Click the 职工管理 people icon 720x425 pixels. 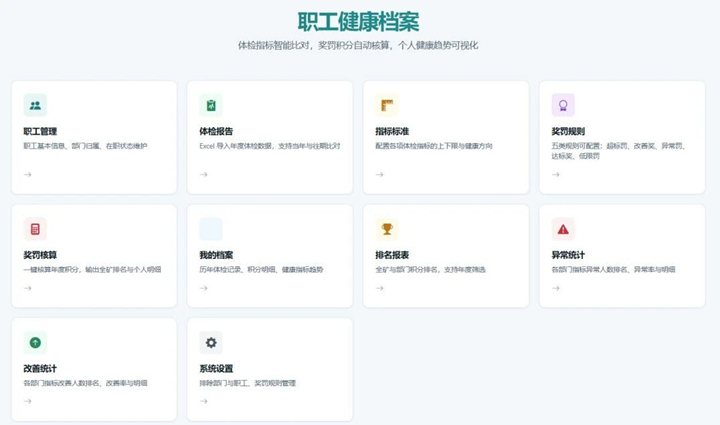click(x=35, y=105)
